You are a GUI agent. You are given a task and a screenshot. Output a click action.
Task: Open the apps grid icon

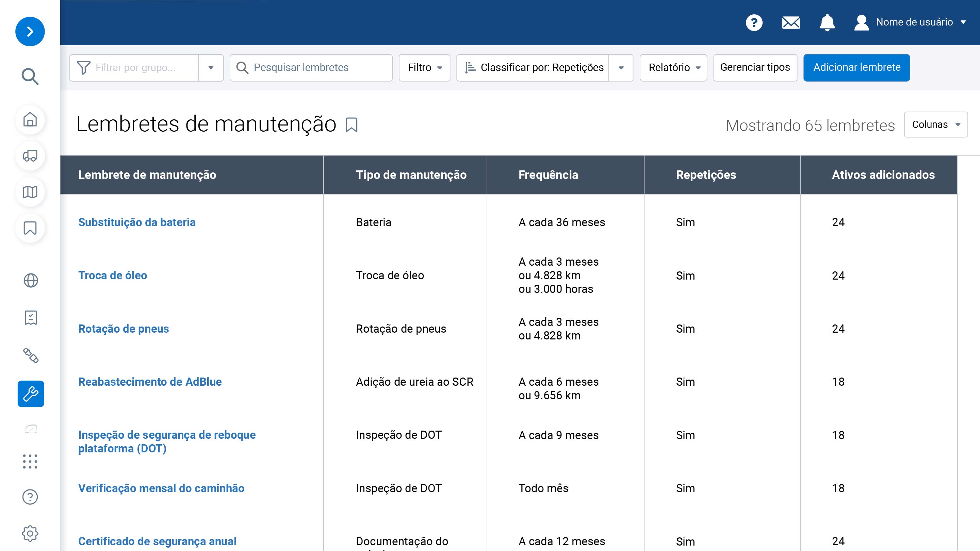coord(30,461)
